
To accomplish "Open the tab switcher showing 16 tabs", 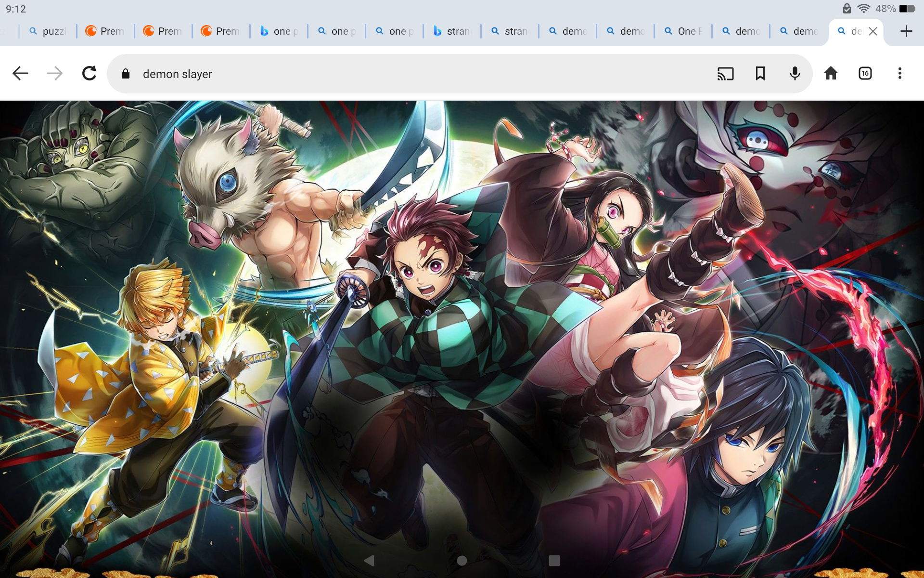I will [x=865, y=74].
